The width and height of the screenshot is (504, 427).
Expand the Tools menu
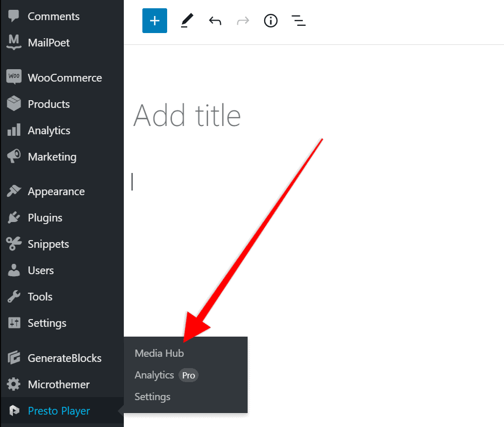tap(40, 296)
